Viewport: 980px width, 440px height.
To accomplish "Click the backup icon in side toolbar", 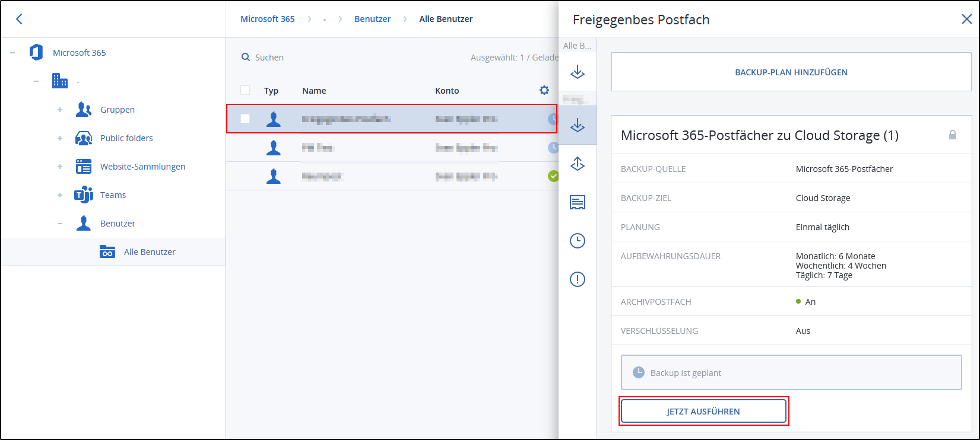I will 578,125.
